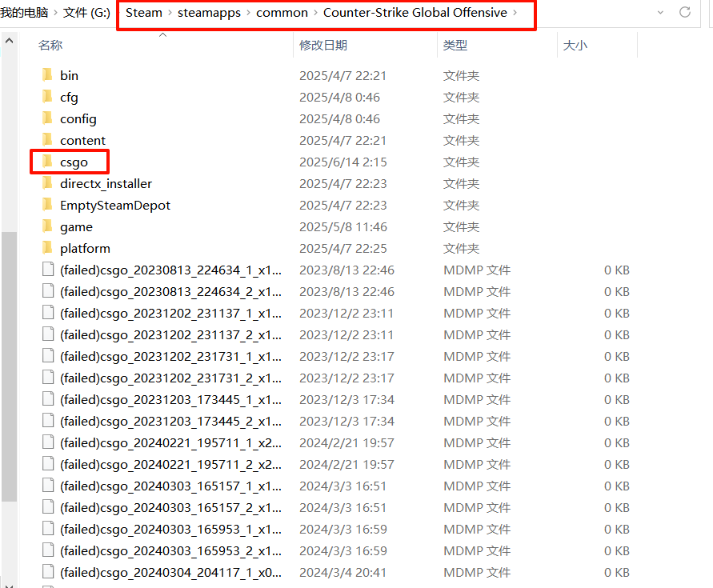
Task: Sort files by 名称 column header
Action: pyautogui.click(x=50, y=45)
